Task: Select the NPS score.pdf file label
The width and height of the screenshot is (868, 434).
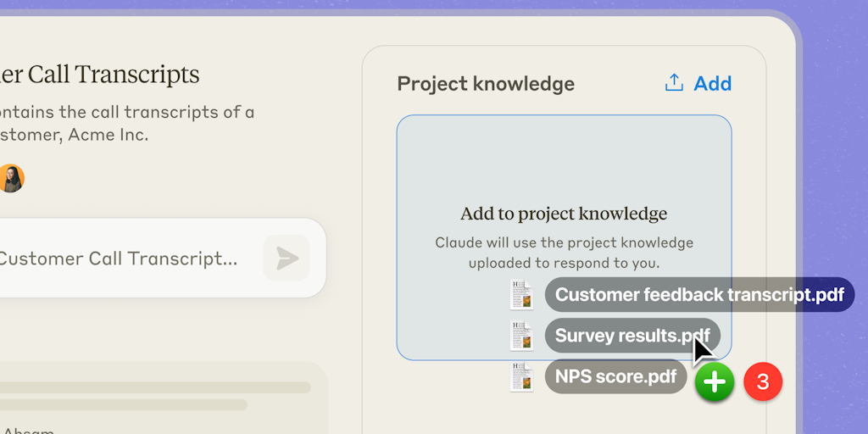Action: 615,376
